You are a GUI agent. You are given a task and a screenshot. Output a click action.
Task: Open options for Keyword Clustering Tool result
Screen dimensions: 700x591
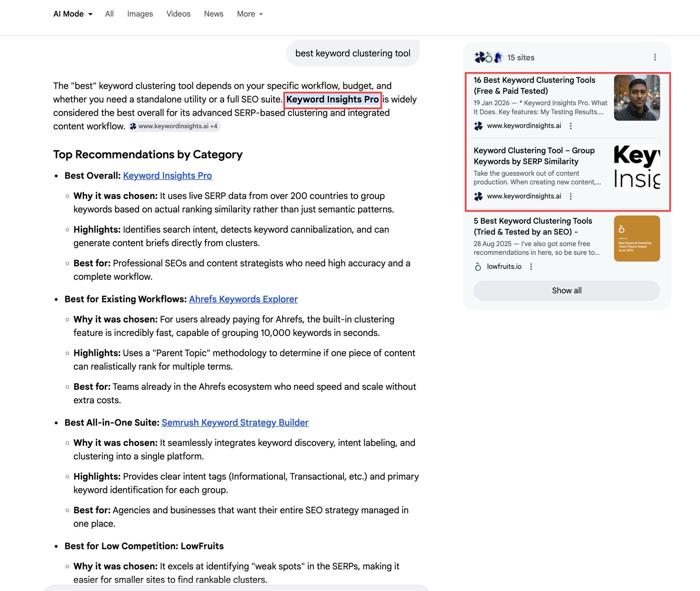[571, 196]
